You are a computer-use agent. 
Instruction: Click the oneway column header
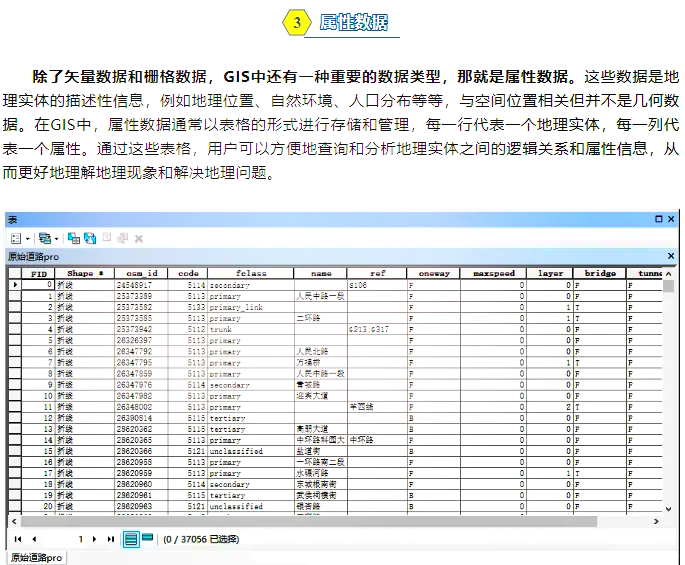(x=433, y=274)
